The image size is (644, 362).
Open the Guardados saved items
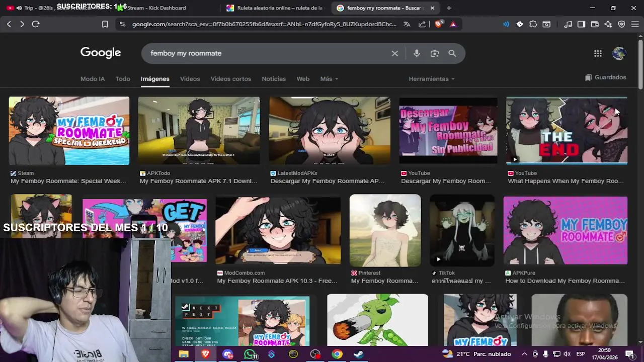tap(605, 77)
